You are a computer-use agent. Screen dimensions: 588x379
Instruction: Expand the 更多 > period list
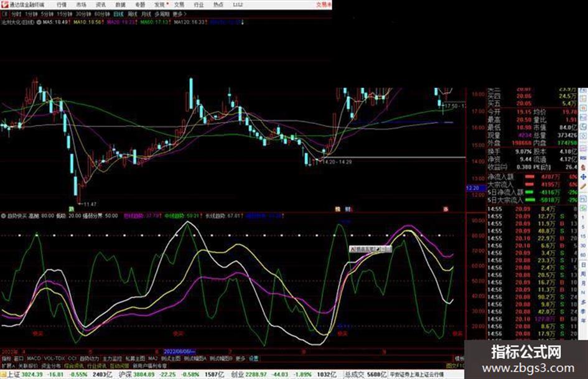(179, 14)
